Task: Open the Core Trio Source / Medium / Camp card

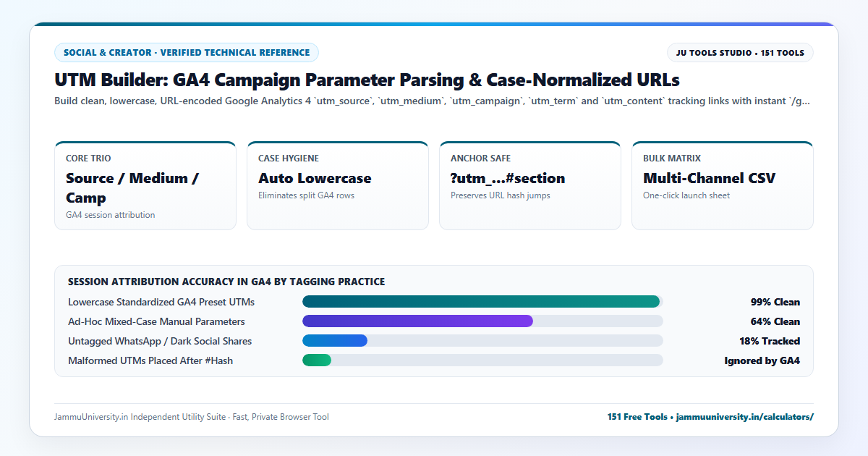Action: [x=145, y=185]
